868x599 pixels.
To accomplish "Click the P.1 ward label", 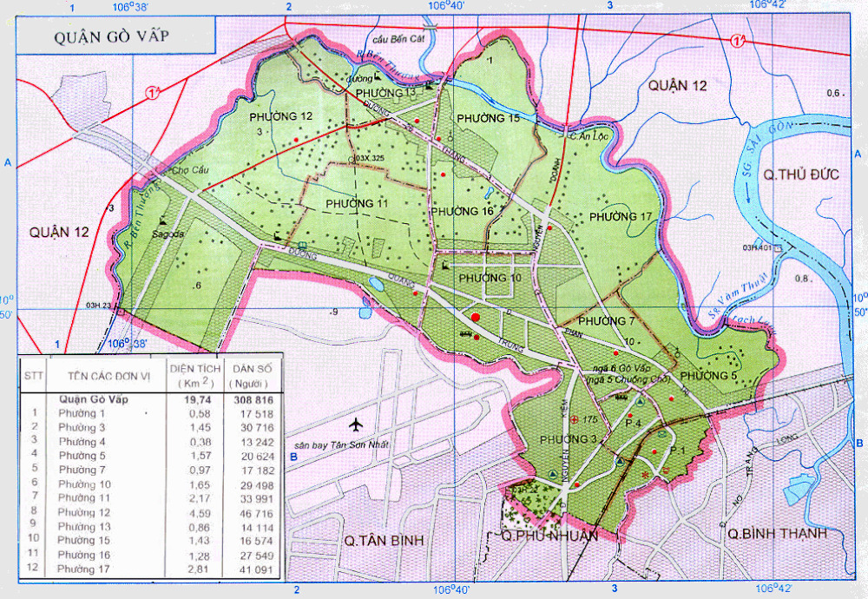I will coord(678,450).
